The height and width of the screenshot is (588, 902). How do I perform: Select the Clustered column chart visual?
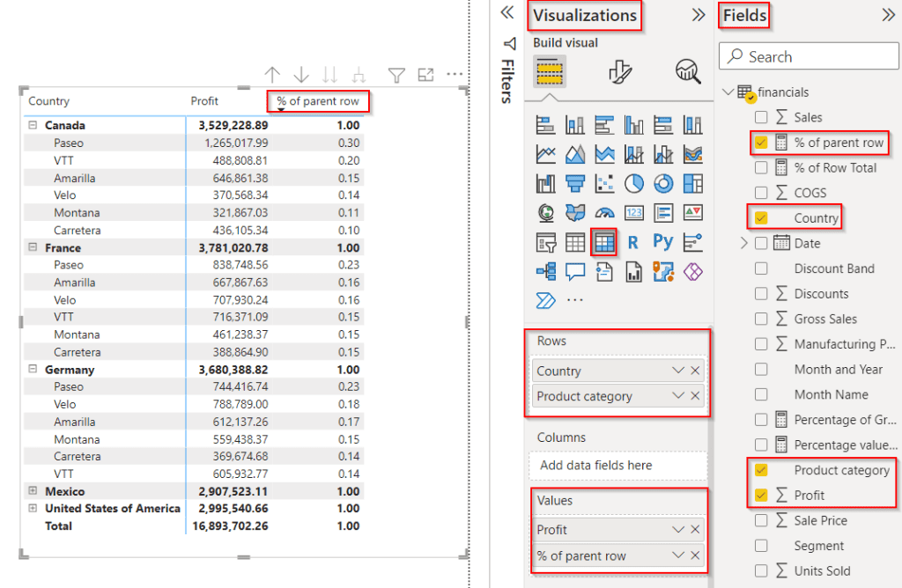(634, 125)
